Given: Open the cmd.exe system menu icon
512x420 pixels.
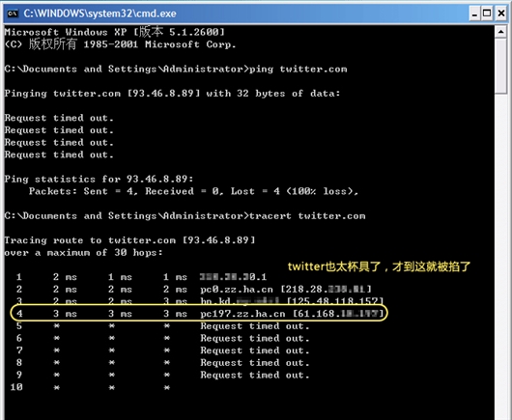Looking at the screenshot, I should coord(13,14).
